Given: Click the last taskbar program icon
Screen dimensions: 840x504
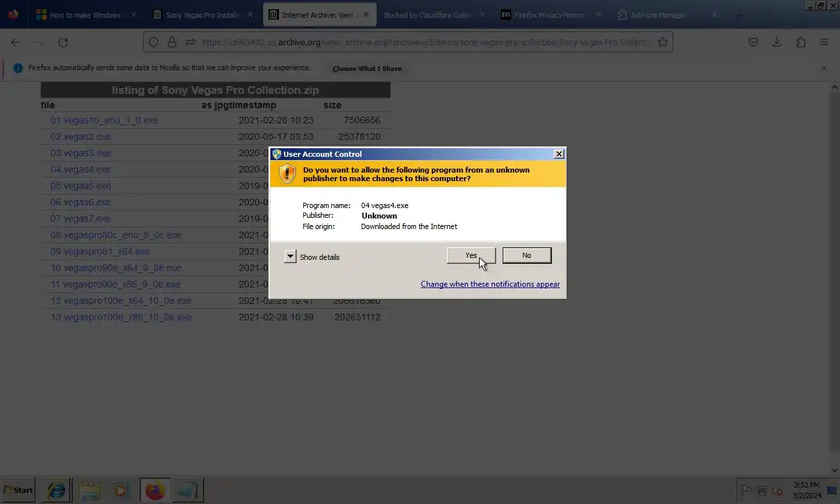Looking at the screenshot, I should (188, 490).
